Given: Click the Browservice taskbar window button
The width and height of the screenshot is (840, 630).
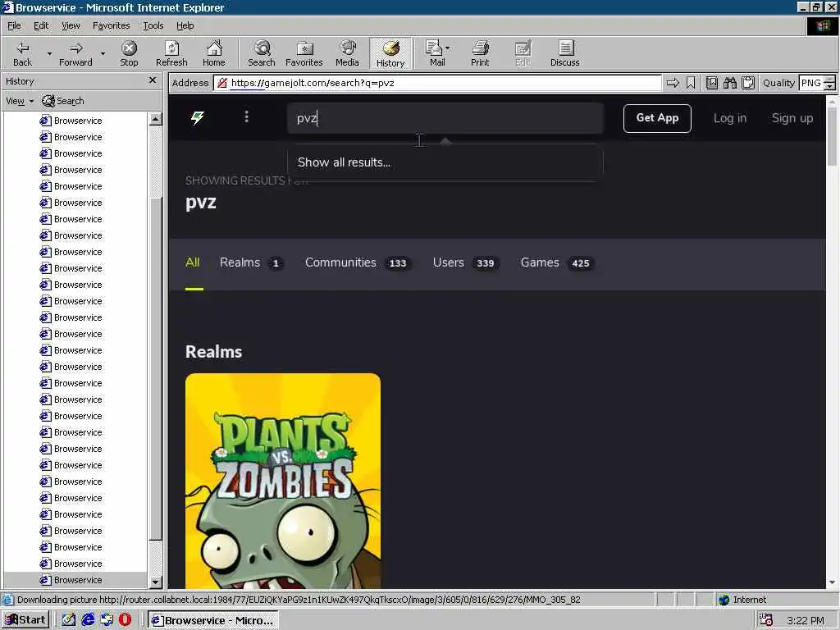Looking at the screenshot, I should [x=212, y=620].
